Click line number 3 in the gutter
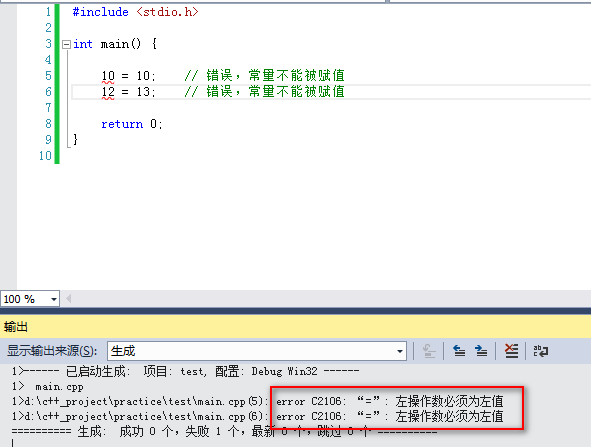Viewport: 591px width, 447px height. [48, 44]
